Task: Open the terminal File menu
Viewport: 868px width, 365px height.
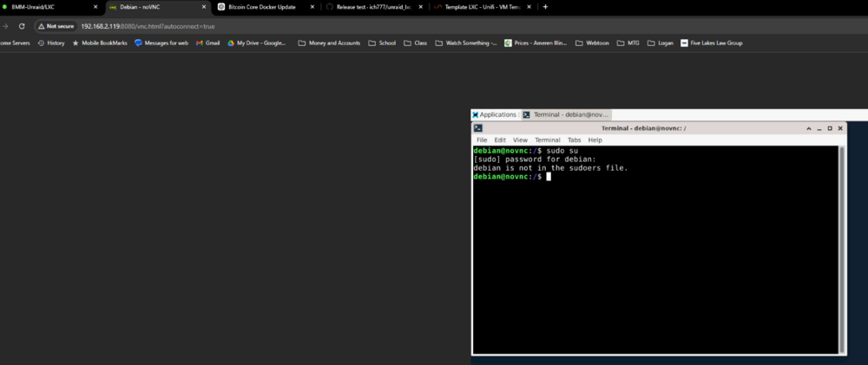Action: pyautogui.click(x=482, y=140)
